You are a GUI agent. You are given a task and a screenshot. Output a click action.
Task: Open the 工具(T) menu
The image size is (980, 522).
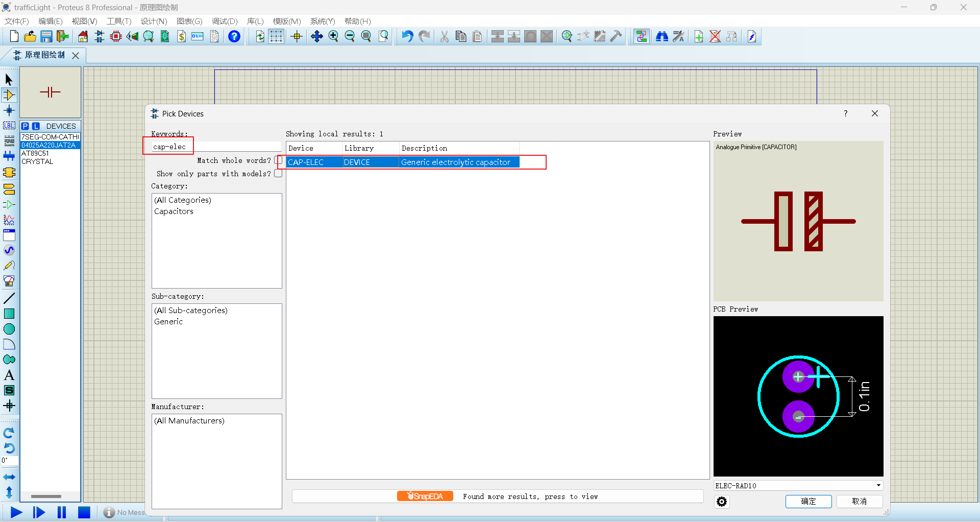pos(119,21)
